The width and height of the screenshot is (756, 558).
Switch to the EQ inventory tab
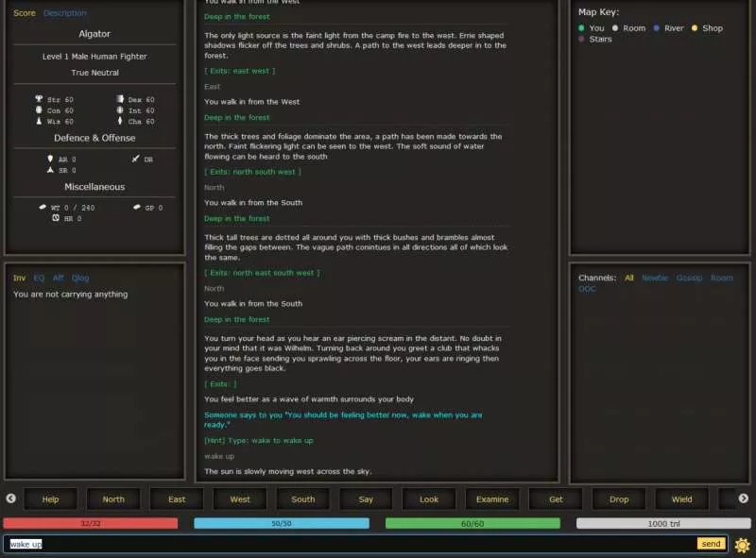[38, 278]
